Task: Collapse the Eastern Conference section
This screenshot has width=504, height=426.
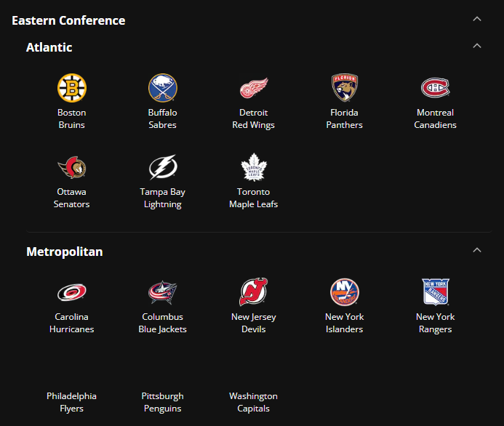Action: (477, 19)
